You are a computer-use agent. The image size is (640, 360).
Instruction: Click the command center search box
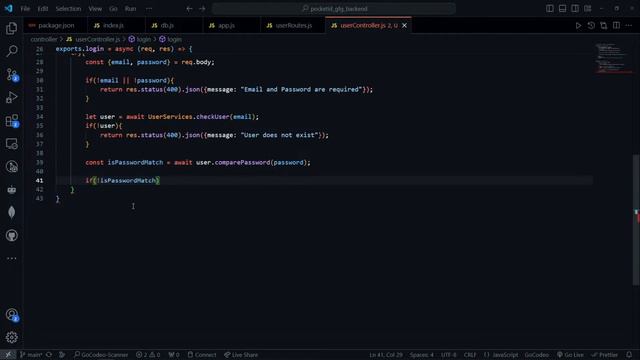334,9
